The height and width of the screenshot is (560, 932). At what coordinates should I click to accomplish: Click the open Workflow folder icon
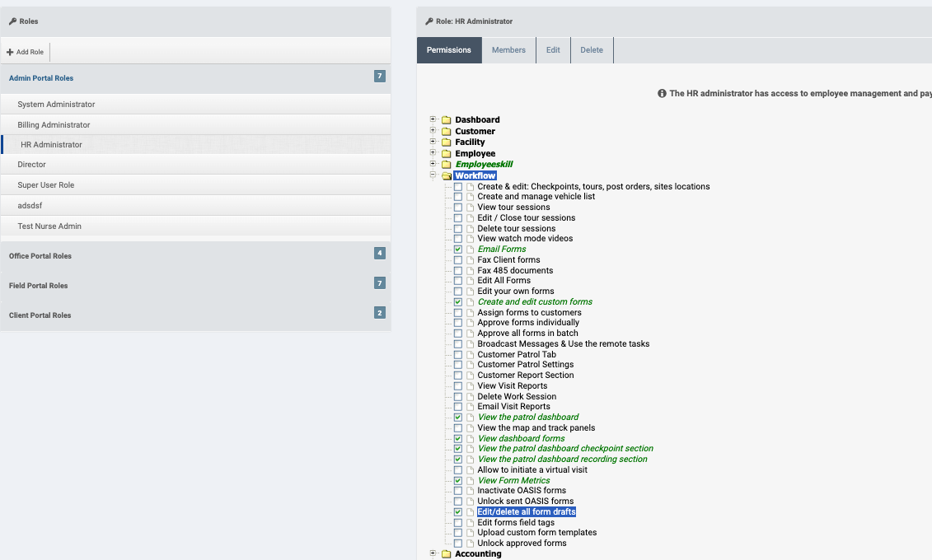click(x=446, y=176)
